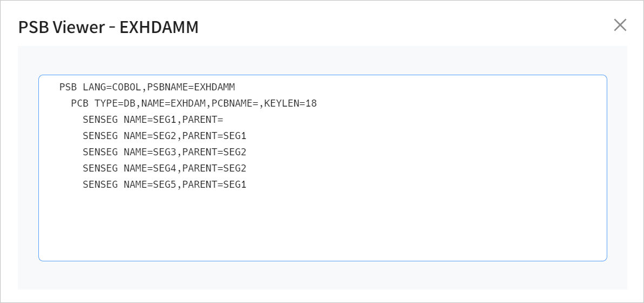Click PARENT=SEG1 on the SEG2 line
This screenshot has height=303, width=644.
[214, 136]
